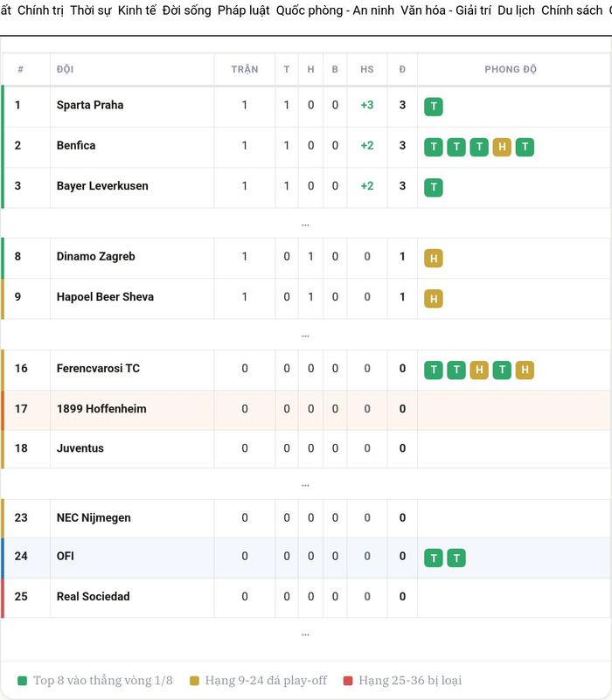The width and height of the screenshot is (612, 700).
Task: Click Benfica's first green T badge
Action: tap(434, 147)
